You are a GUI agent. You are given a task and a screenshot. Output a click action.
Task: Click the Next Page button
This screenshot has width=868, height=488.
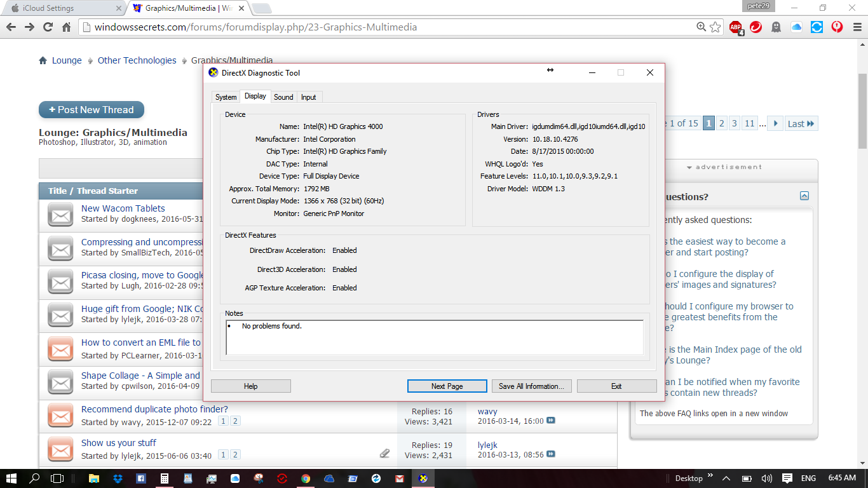click(x=447, y=386)
